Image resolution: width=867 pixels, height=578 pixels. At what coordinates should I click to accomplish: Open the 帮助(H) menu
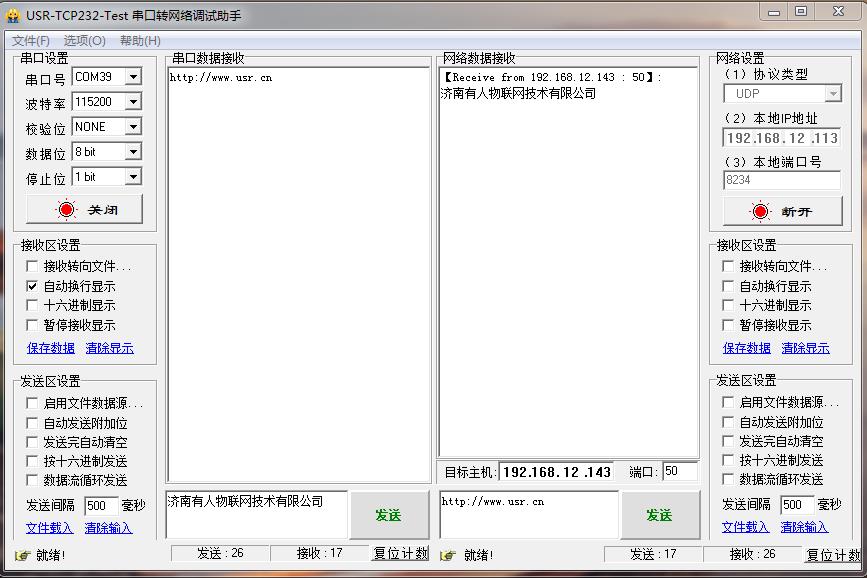pyautogui.click(x=140, y=41)
